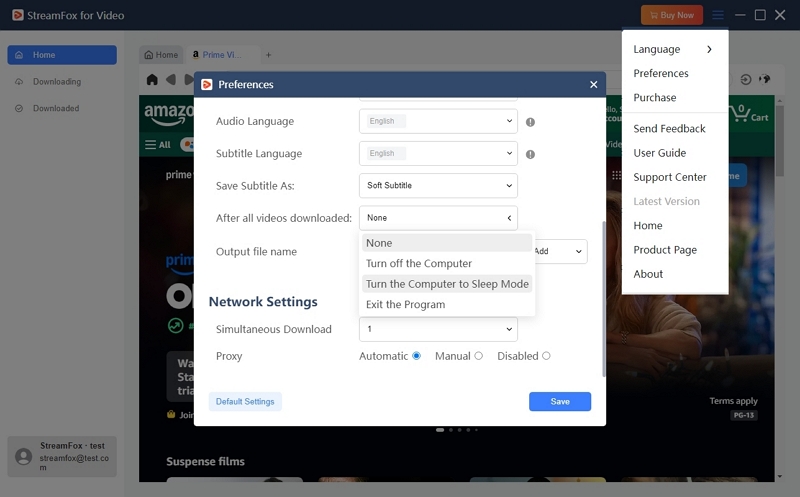The image size is (800, 497).
Task: Choose Exit the Program option
Action: coord(447,304)
